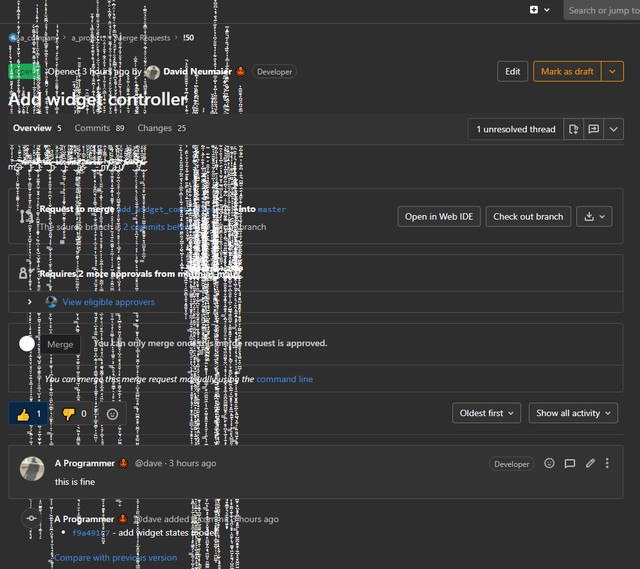640x569 pixels.
Task: Open merge request !50 breadcrumb
Action: click(x=188, y=38)
